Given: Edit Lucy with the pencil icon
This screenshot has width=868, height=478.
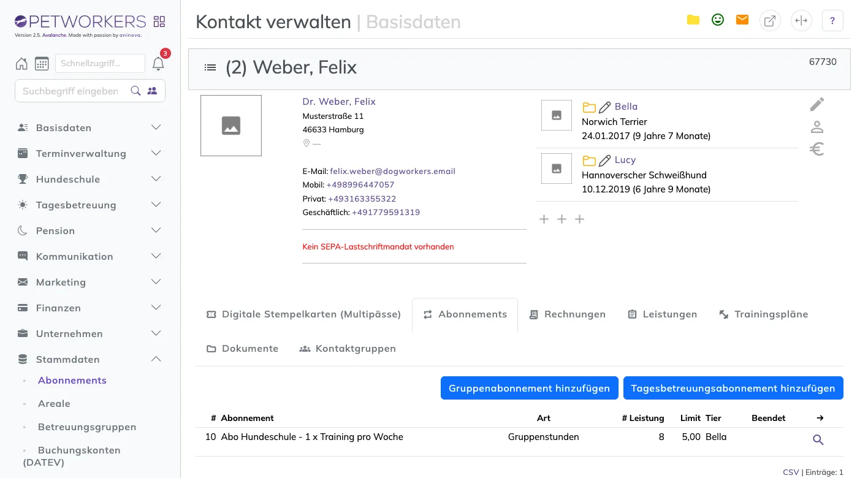Looking at the screenshot, I should [x=605, y=161].
